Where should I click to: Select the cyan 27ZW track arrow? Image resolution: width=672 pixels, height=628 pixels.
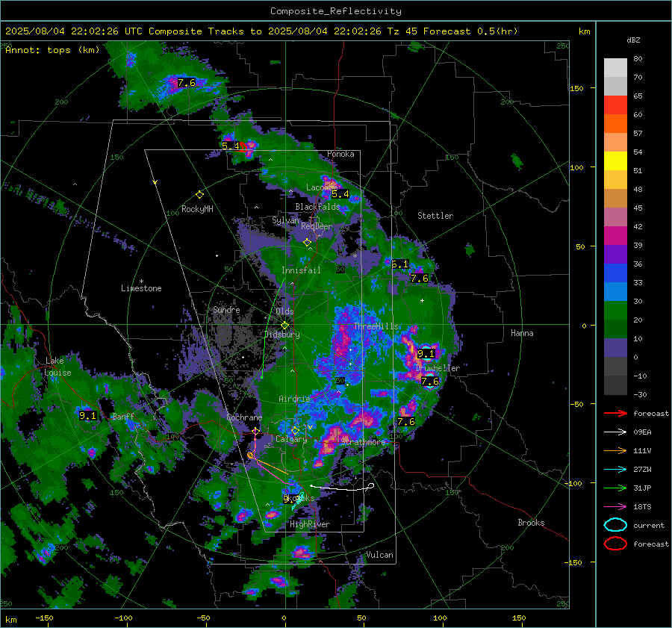pos(615,470)
